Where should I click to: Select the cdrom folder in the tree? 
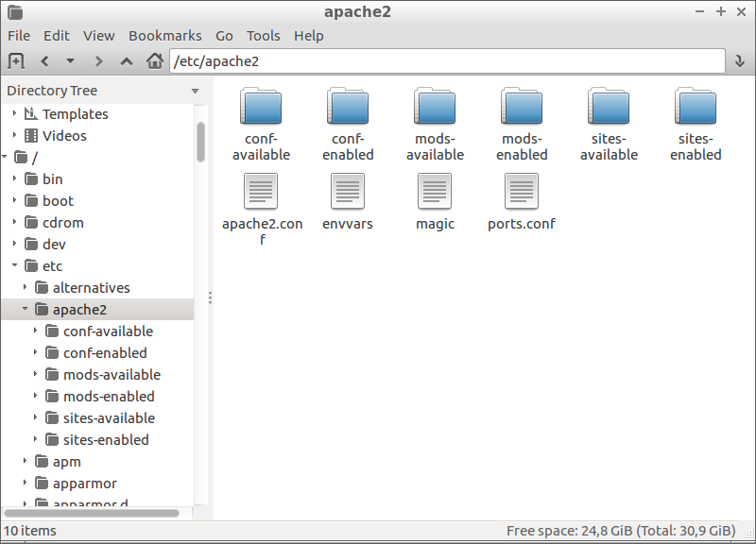click(x=63, y=223)
